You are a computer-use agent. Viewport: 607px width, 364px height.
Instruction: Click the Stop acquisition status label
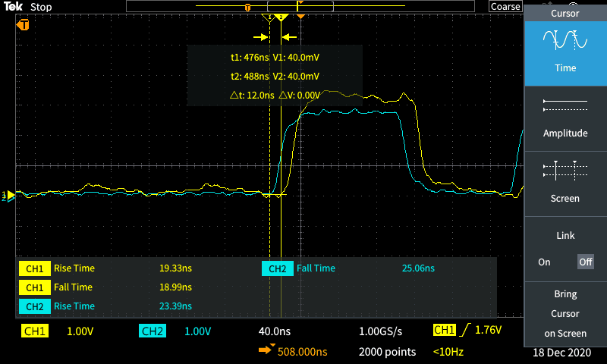pyautogui.click(x=41, y=7)
